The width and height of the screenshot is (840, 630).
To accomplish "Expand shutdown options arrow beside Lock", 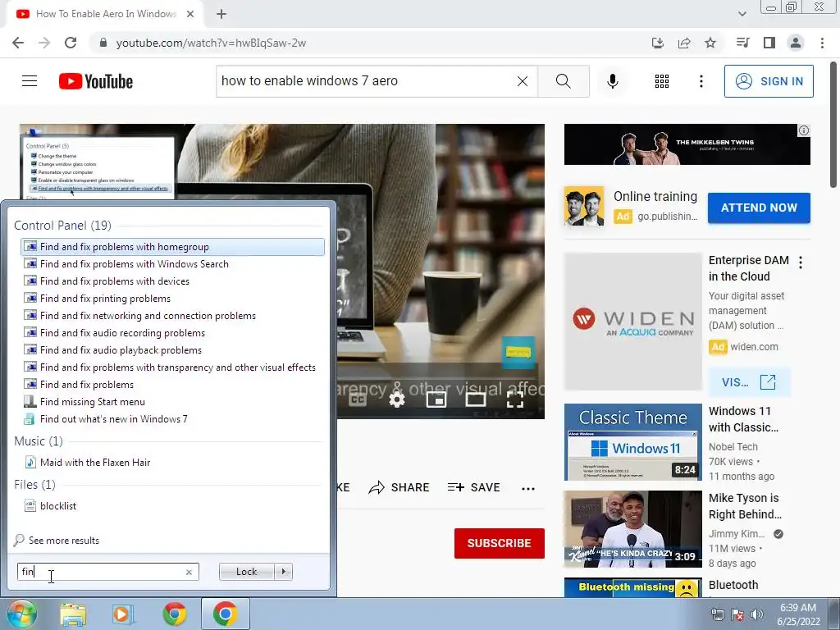I will click(x=284, y=572).
